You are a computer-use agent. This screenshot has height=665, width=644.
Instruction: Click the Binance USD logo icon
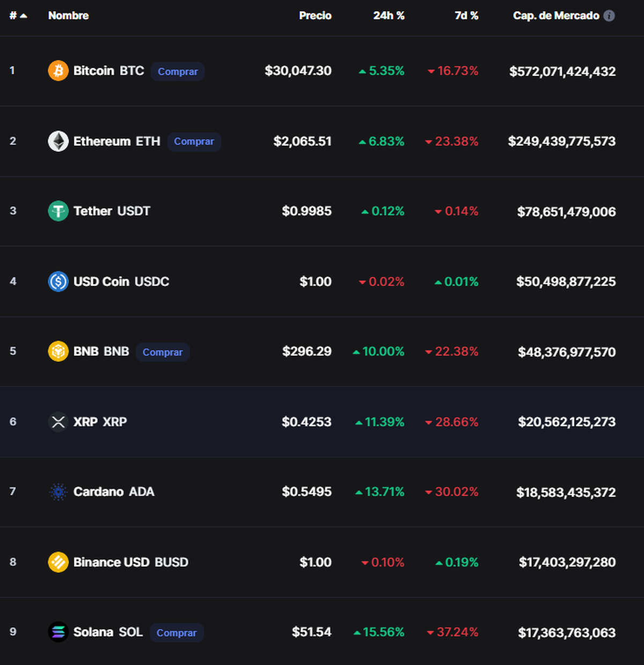[58, 562]
